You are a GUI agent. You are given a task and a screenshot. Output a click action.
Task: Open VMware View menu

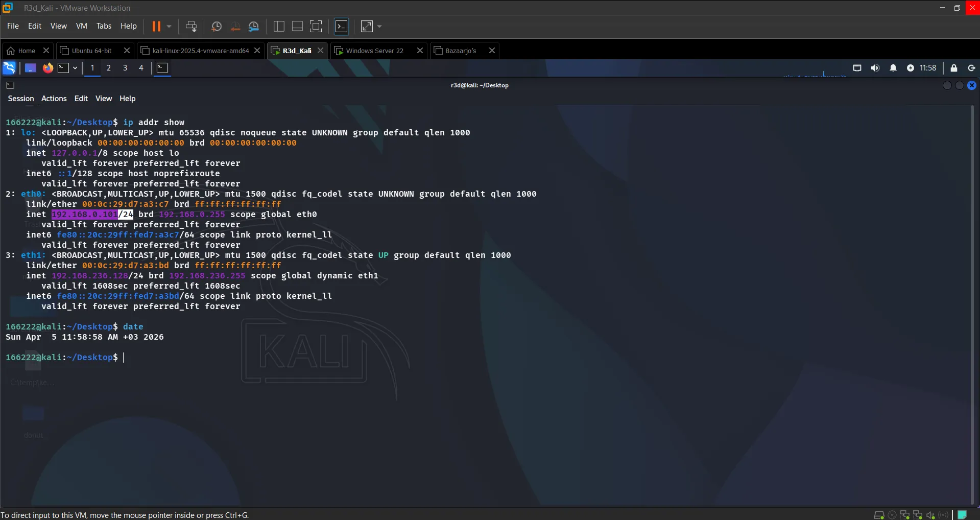click(59, 26)
